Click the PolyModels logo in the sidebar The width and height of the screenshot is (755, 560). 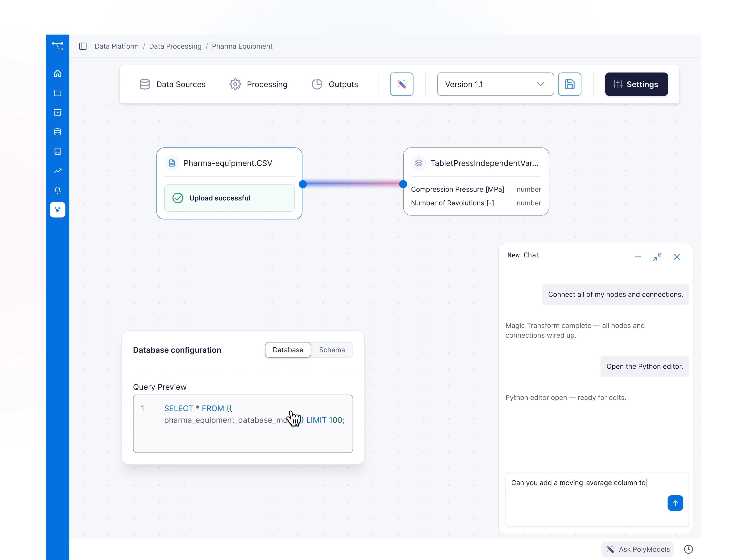tap(57, 46)
